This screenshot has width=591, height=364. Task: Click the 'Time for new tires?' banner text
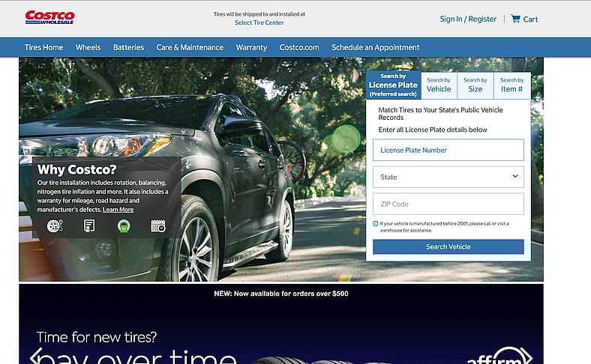click(97, 337)
